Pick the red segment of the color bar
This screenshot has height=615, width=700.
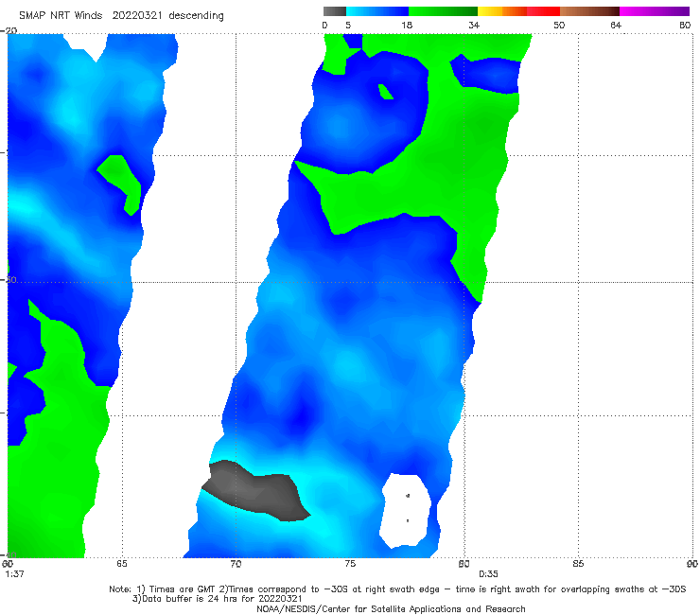[543, 11]
